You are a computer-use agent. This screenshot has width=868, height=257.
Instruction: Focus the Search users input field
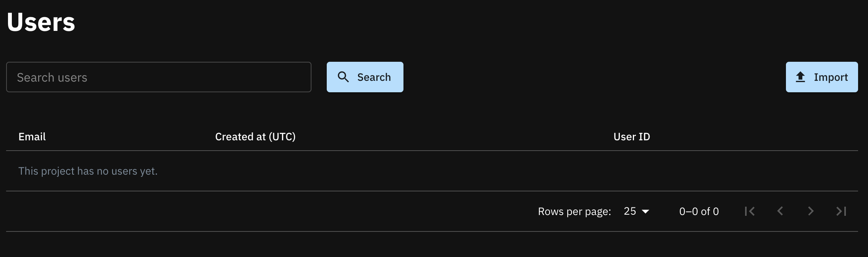[159, 77]
